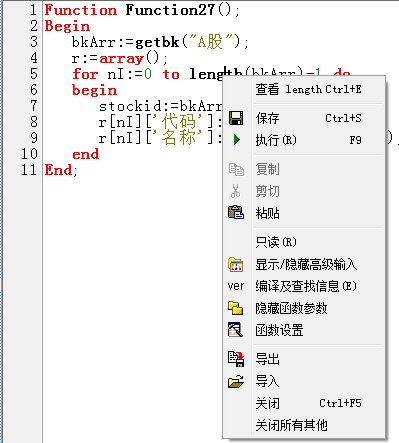399x443 pixels.
Task: Click 'array' keyword on line 4
Action: [x=121, y=59]
